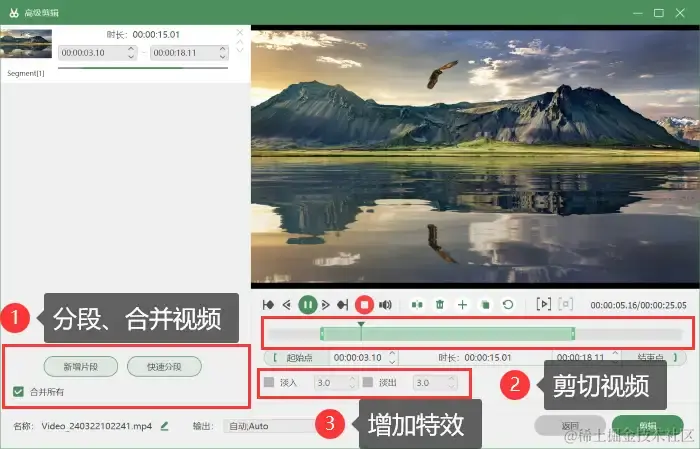Increase the 结束点 end point time

615,353
